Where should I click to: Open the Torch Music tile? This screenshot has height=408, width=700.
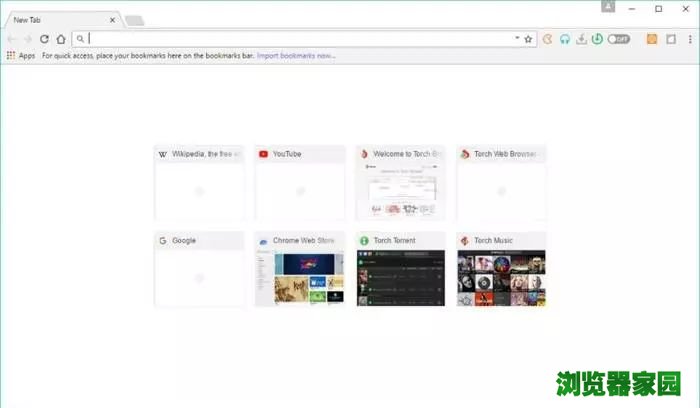point(501,269)
